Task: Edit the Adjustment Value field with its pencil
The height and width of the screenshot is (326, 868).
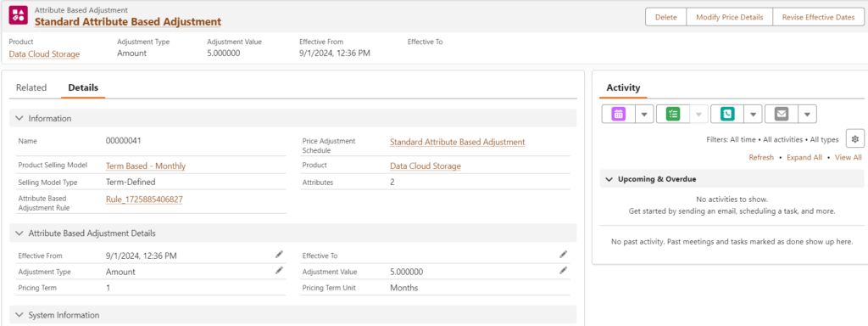Action: pos(563,270)
